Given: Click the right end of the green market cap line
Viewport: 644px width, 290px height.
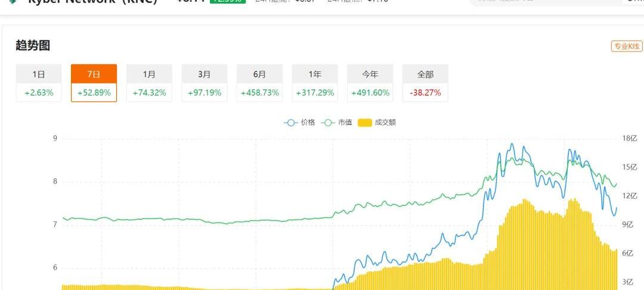Looking at the screenshot, I should (615, 185).
